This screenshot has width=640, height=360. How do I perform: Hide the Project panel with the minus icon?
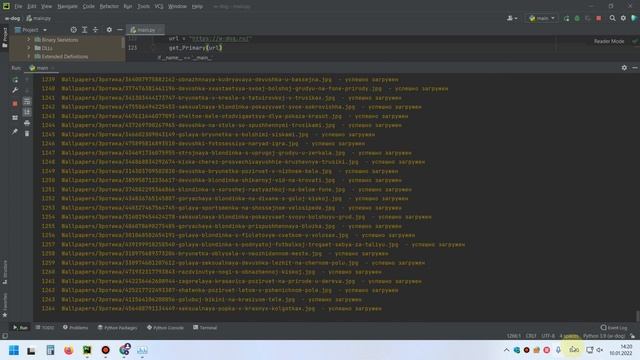point(120,30)
